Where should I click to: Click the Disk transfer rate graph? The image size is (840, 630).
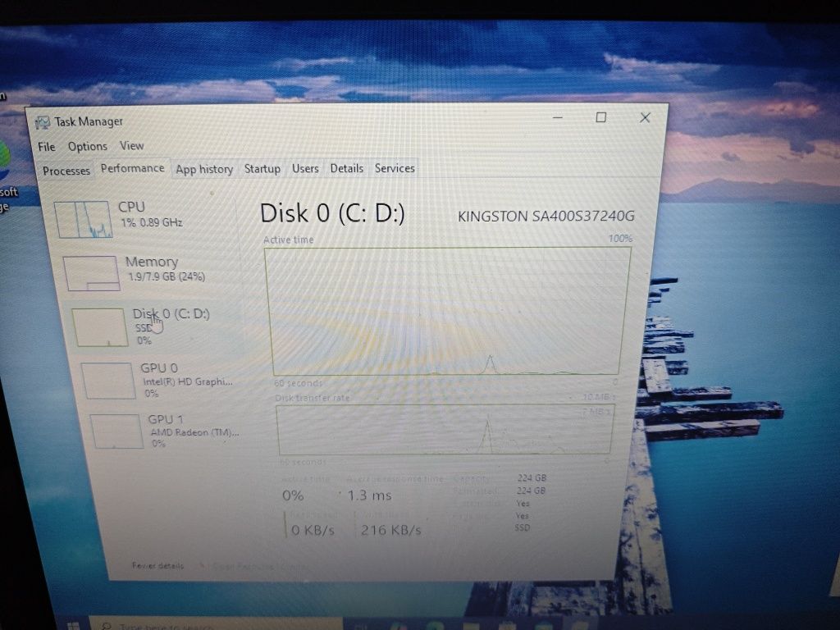(445, 429)
